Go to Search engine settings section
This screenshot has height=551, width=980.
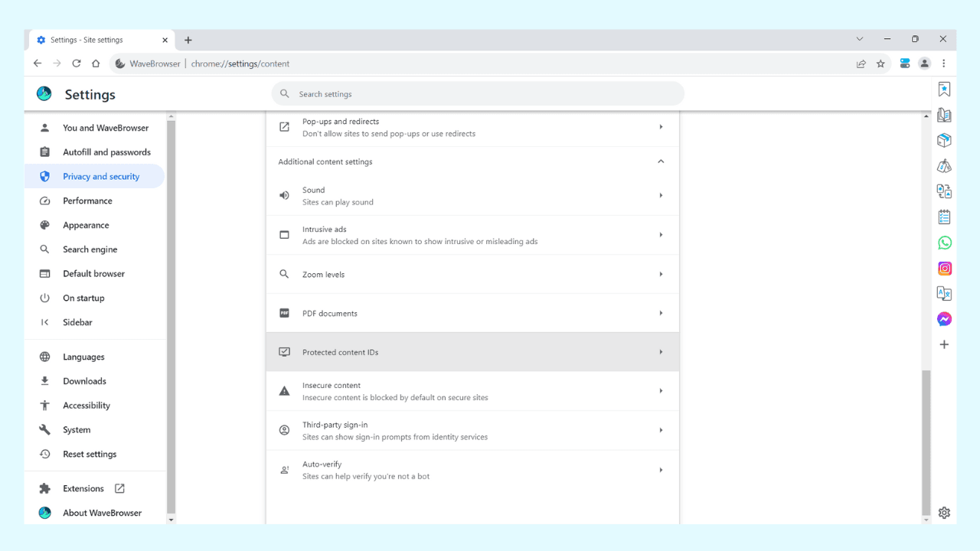pyautogui.click(x=90, y=249)
